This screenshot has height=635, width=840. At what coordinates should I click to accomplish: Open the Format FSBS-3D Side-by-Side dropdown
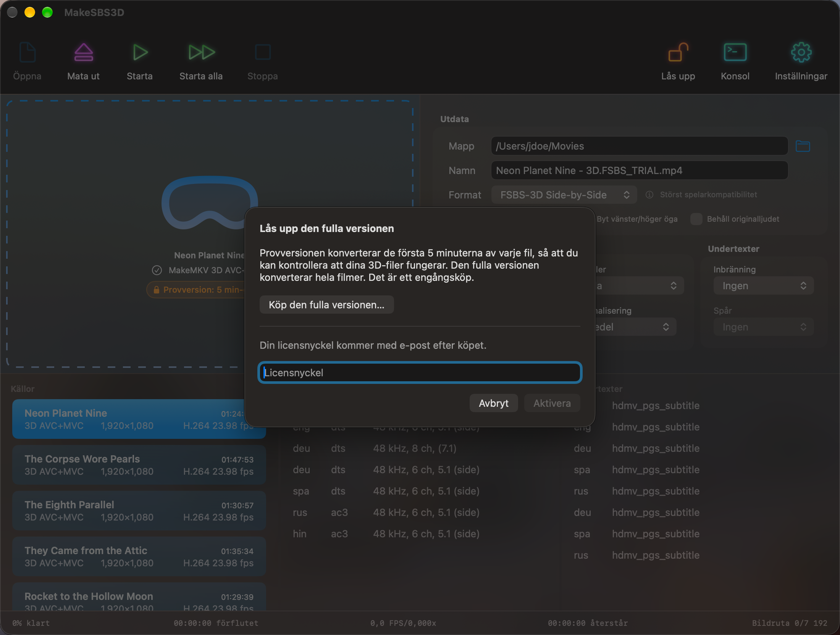coord(564,195)
